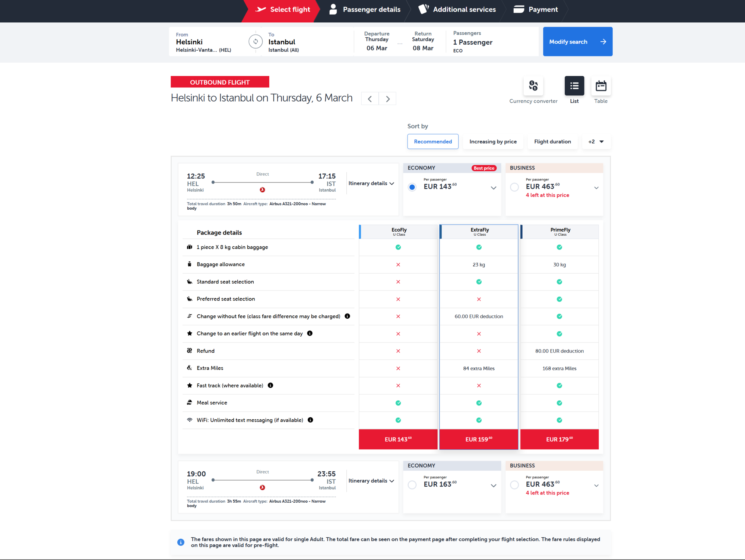
Task: Click info icon beside Fast track row
Action: (270, 385)
